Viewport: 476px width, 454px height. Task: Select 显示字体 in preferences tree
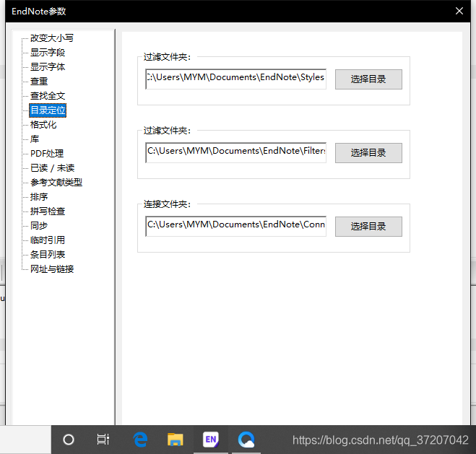(x=48, y=66)
